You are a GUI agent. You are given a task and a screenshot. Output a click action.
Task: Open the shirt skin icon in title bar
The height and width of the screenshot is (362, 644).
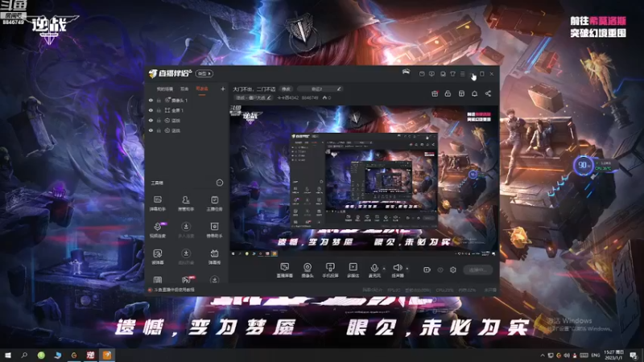[x=452, y=74]
